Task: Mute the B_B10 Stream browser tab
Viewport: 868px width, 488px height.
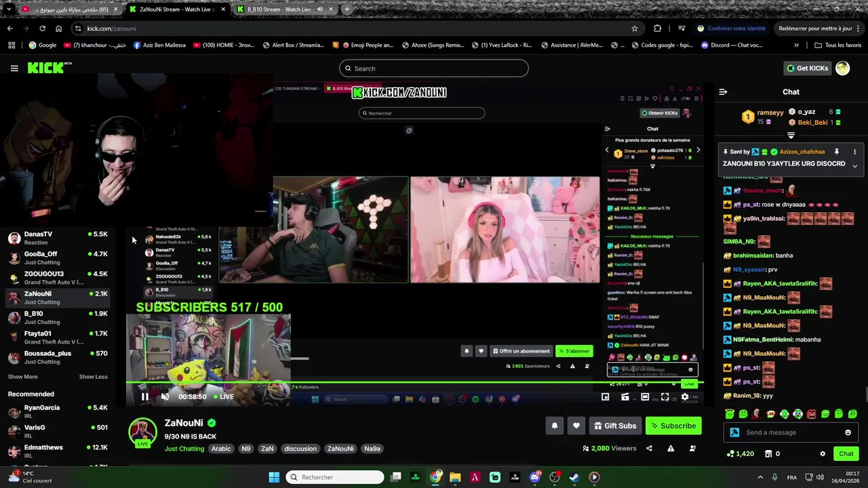Action: pos(320,9)
